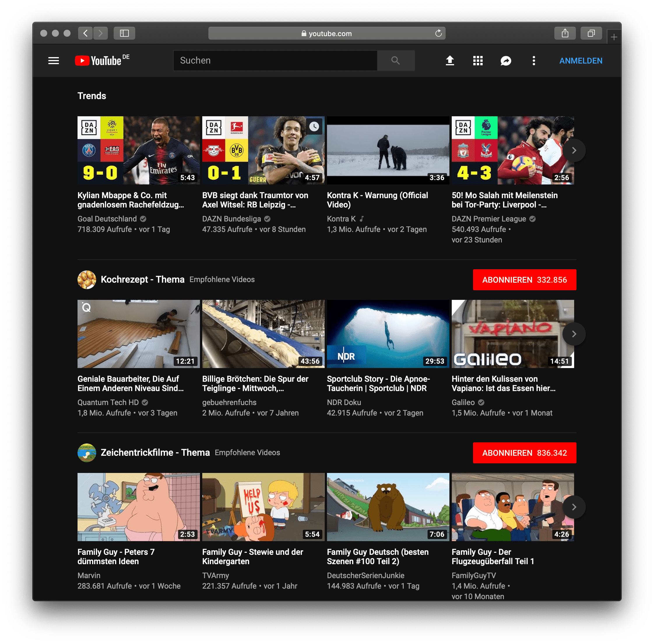Show next videos in Kochrezept row
This screenshot has width=654, height=644.
point(574,334)
